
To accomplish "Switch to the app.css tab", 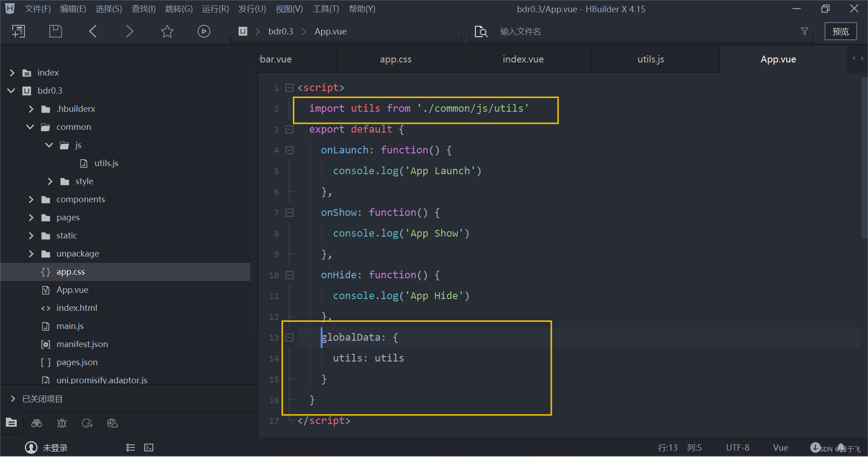I will (400, 59).
